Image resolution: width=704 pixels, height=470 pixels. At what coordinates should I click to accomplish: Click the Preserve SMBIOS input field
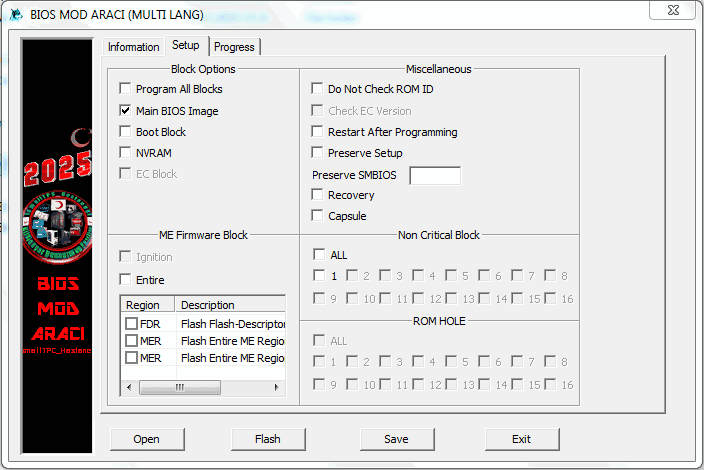[x=435, y=175]
